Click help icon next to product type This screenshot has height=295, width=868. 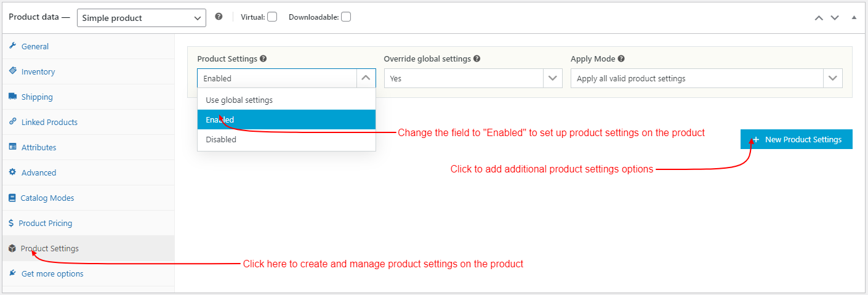(219, 17)
